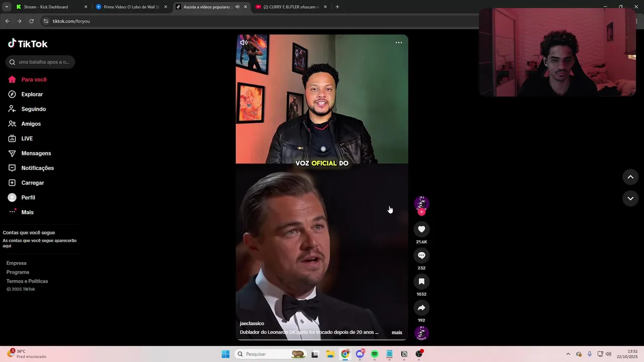The width and height of the screenshot is (644, 362).
Task: Open the Amigos section
Action: 25,124
